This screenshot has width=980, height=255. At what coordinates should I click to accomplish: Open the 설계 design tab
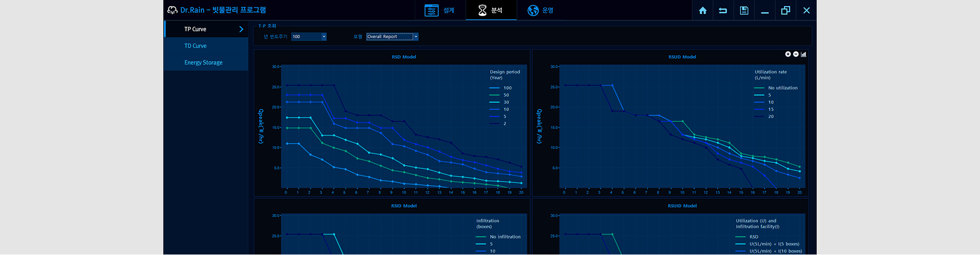440,10
